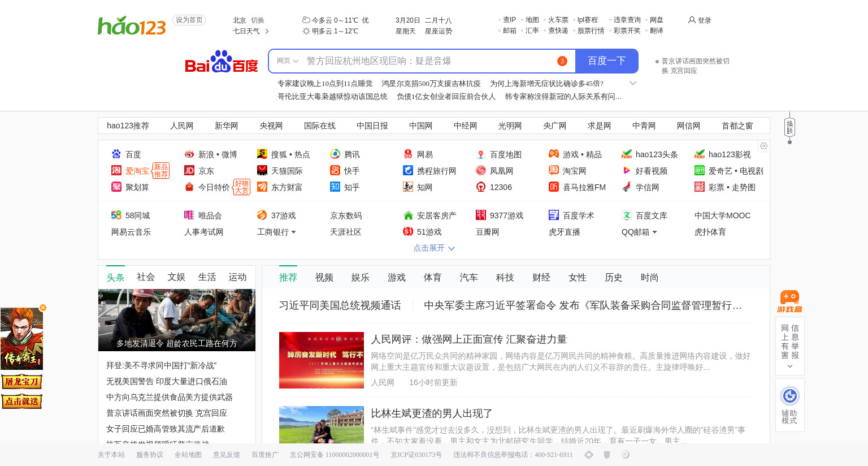The width and height of the screenshot is (868, 466).
Task: Open the 全站地图 footer link
Action: click(188, 455)
